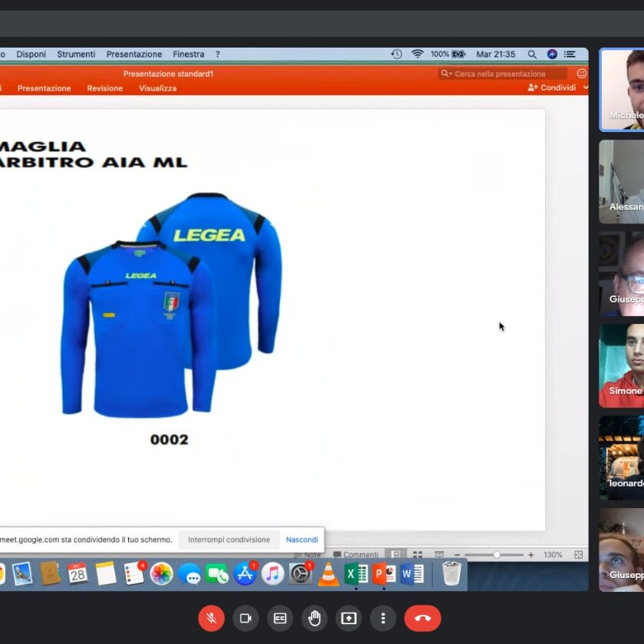Switch to the Revisione ribbon tab
Screen dimensions: 644x644
point(104,88)
